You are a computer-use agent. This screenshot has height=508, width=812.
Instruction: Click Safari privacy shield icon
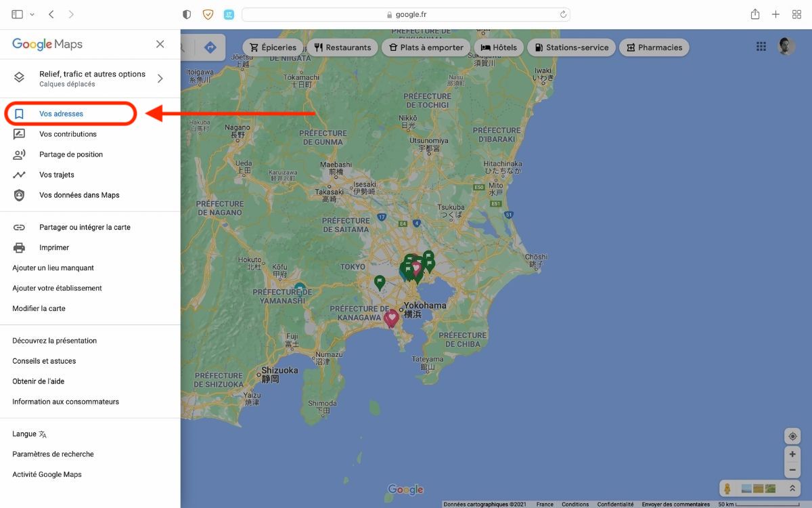[187, 14]
